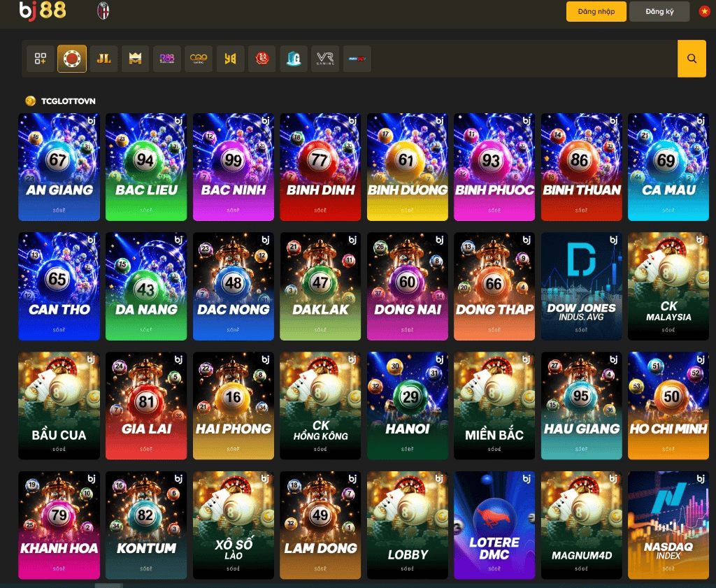
Task: Click the yellow search magnifier button
Action: coord(692,59)
